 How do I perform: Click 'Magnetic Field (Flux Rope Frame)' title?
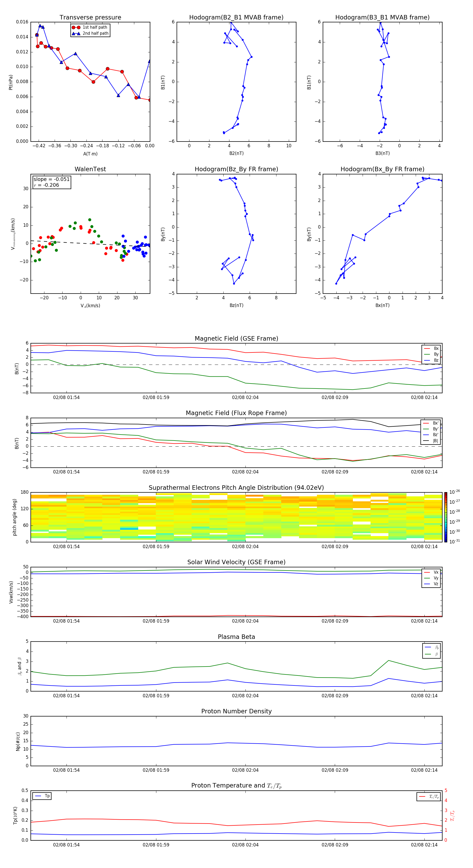click(236, 413)
